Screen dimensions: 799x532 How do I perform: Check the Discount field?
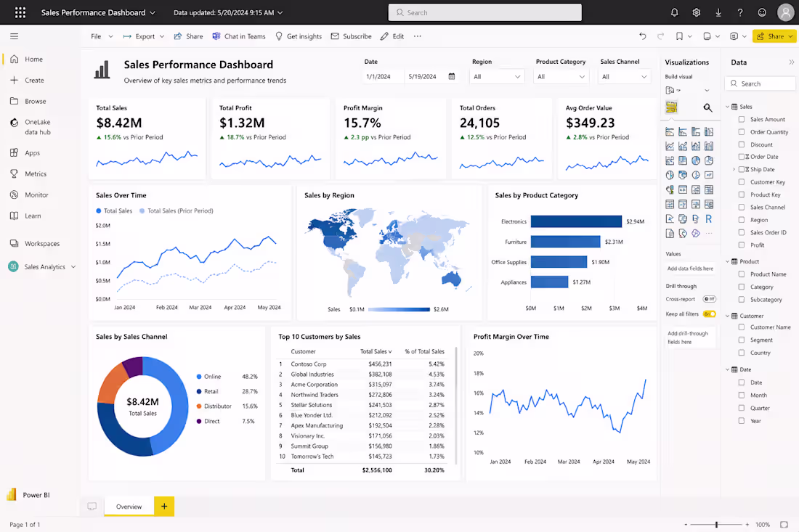tap(742, 144)
